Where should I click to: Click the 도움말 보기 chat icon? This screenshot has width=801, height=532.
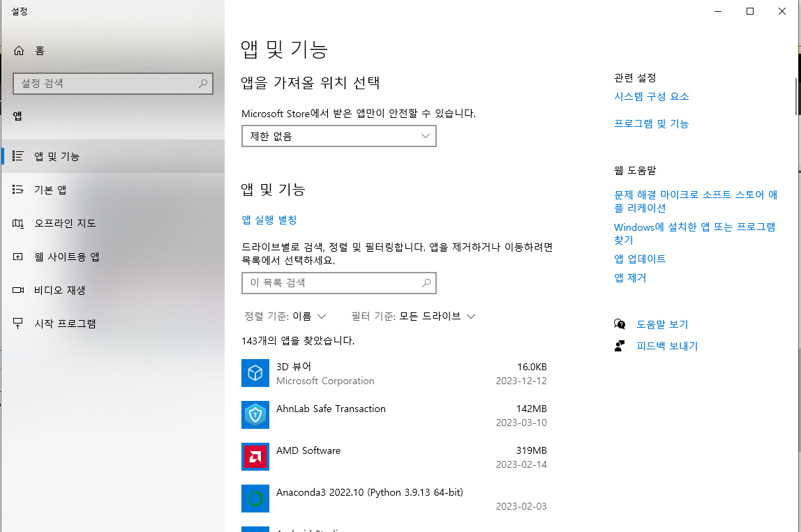tap(620, 324)
